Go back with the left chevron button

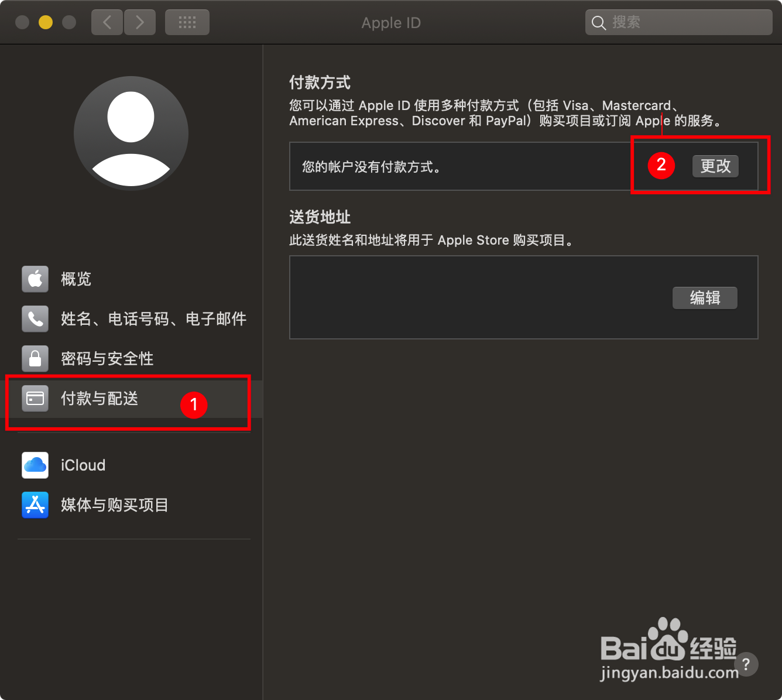point(107,23)
